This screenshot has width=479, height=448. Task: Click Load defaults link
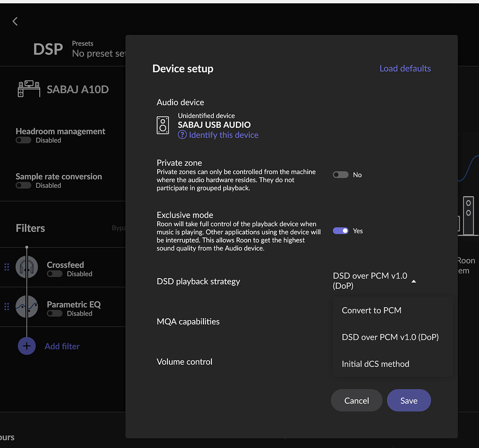point(405,68)
